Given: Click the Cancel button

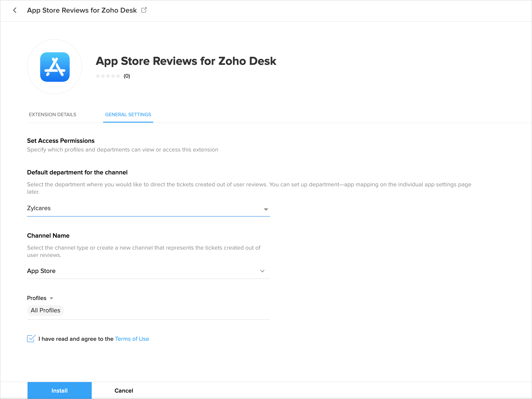Looking at the screenshot, I should pyautogui.click(x=124, y=391).
